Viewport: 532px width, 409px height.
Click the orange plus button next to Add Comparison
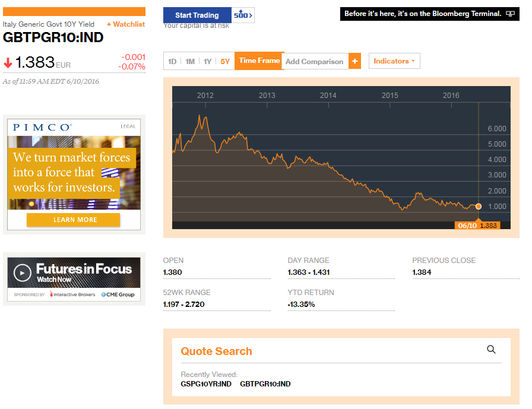coord(355,61)
